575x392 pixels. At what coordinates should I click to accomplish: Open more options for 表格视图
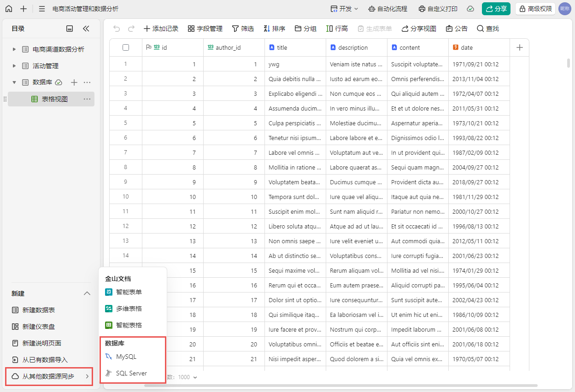87,99
